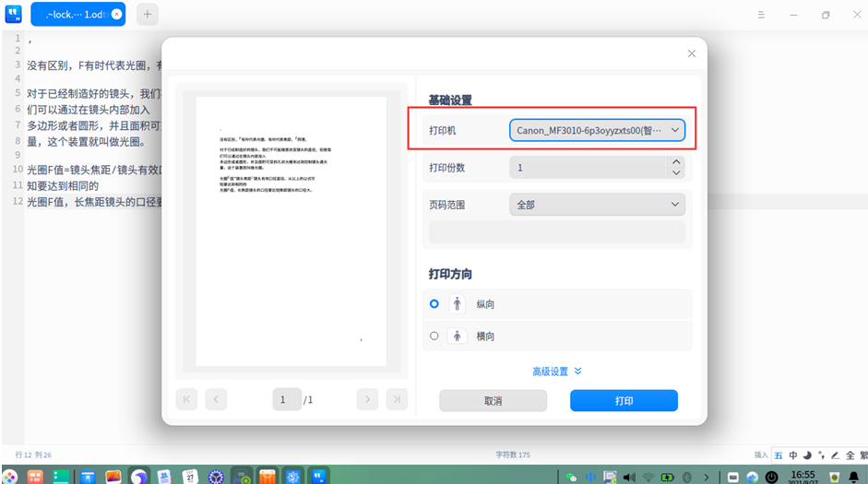This screenshot has height=484, width=868.
Task: Click the text editor icon in dock
Action: click(x=319, y=477)
